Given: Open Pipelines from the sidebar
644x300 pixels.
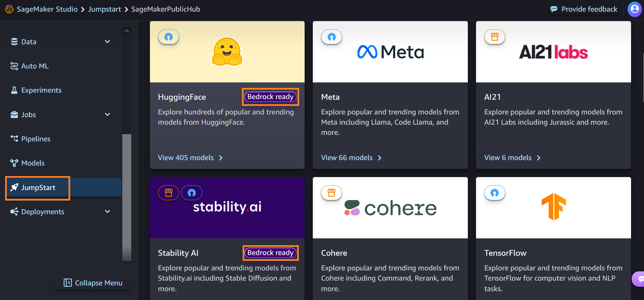Looking at the screenshot, I should point(31,139).
